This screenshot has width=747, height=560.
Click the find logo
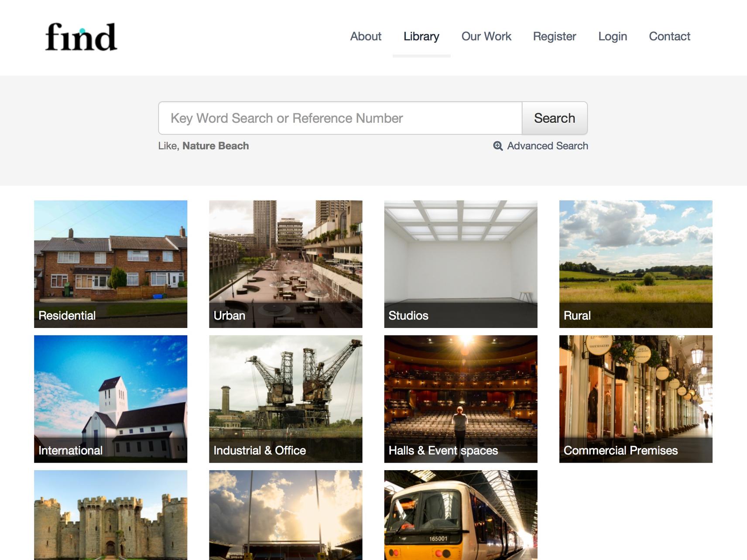(x=81, y=37)
